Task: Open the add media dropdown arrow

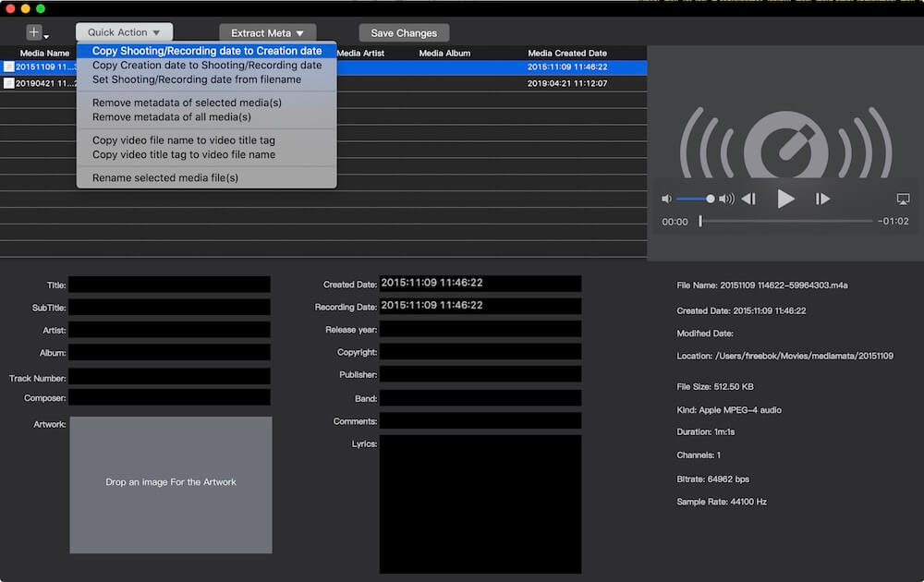Action: pos(46,37)
